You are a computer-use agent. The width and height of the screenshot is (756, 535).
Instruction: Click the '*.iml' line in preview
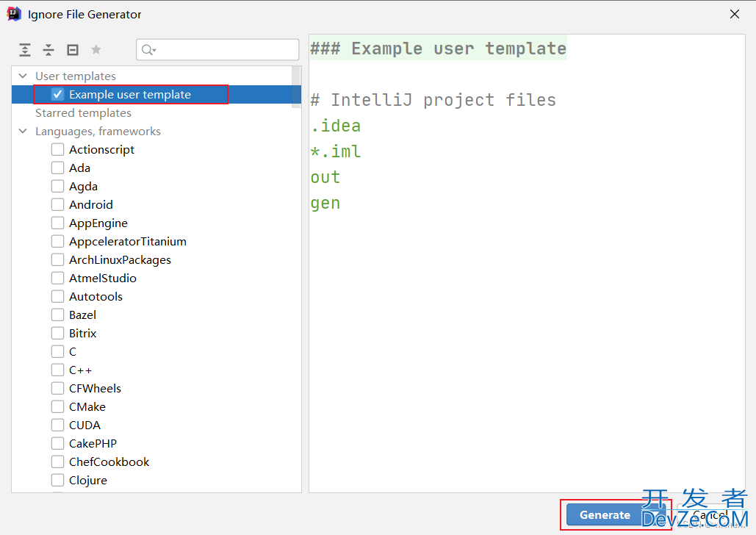tap(336, 151)
